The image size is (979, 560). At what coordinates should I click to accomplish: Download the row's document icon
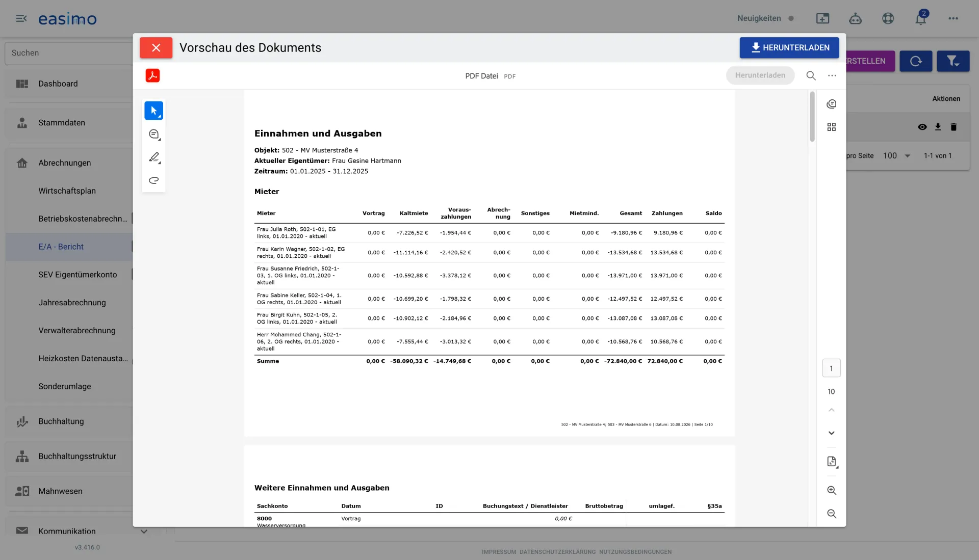tap(938, 127)
